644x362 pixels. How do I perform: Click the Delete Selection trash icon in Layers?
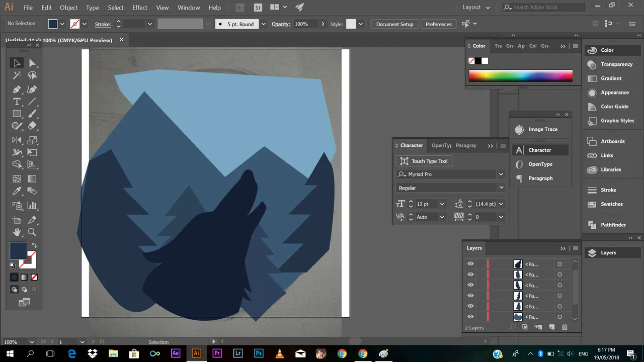tap(565, 327)
